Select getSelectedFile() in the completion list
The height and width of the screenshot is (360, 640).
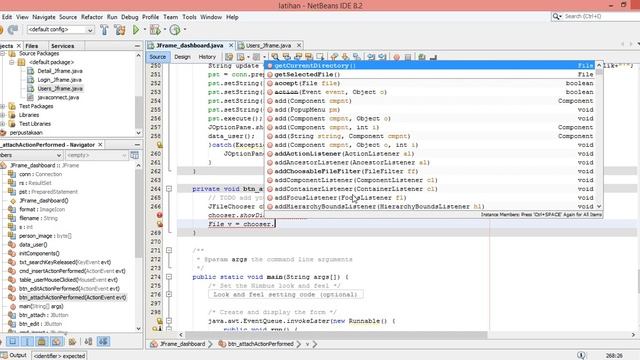click(x=431, y=74)
